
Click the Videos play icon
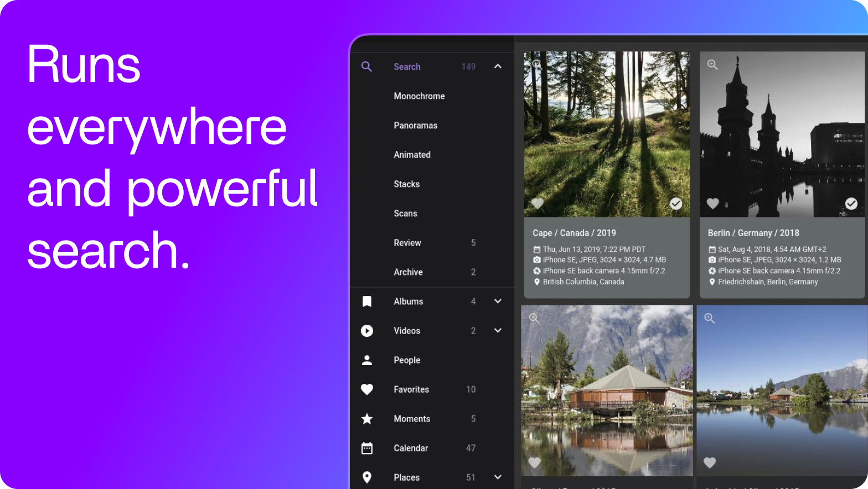coord(366,331)
